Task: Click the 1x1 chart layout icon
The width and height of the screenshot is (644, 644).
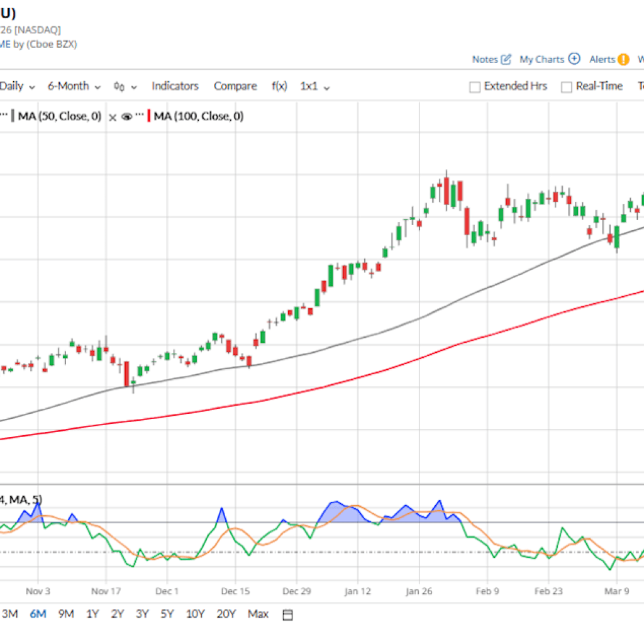Action: coord(308,86)
